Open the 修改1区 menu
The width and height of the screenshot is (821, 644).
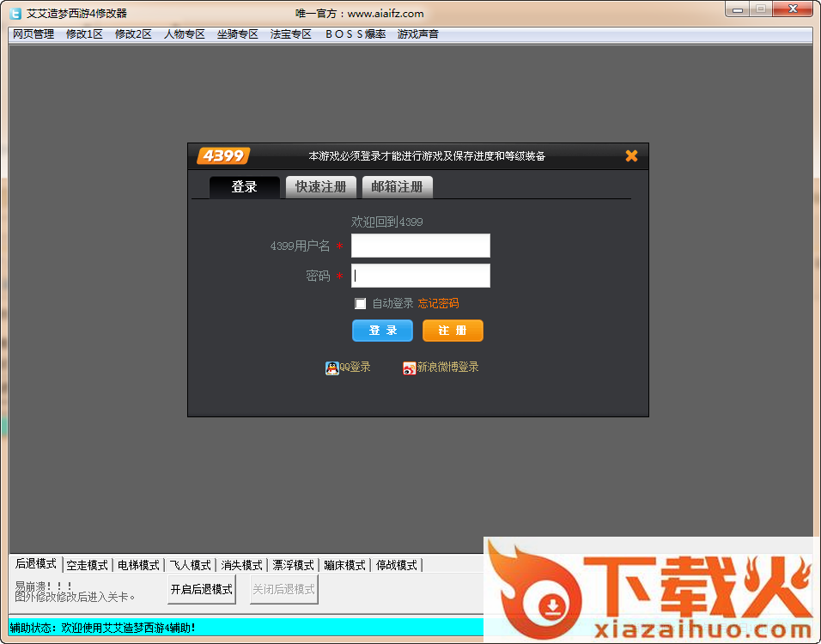(84, 34)
